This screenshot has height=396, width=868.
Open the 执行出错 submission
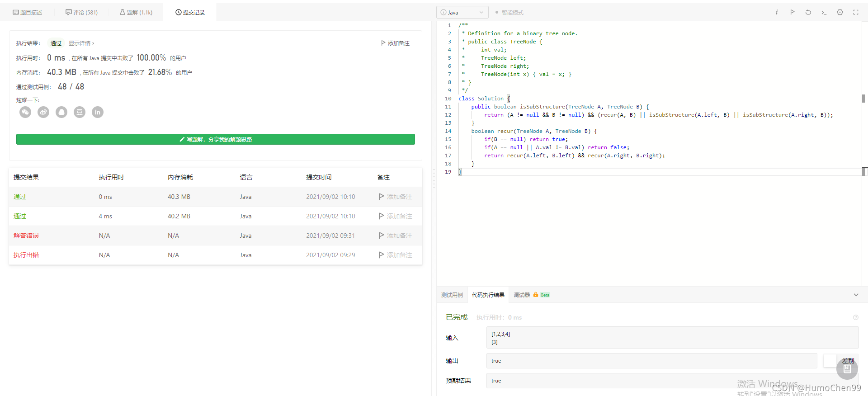(x=26, y=255)
